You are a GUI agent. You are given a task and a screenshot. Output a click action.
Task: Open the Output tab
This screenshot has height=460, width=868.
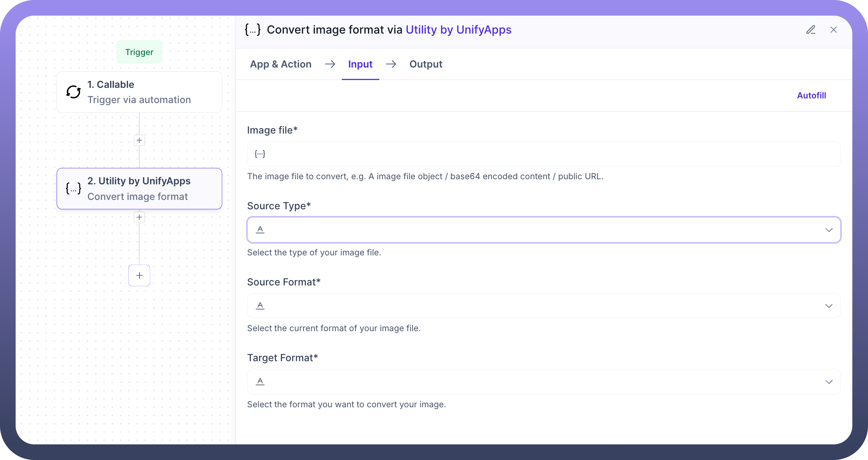[425, 64]
